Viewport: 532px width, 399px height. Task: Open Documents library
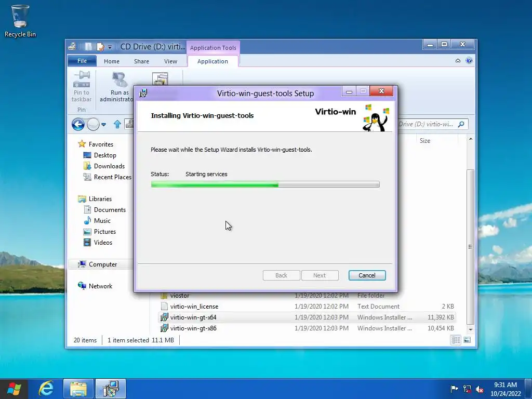110,210
